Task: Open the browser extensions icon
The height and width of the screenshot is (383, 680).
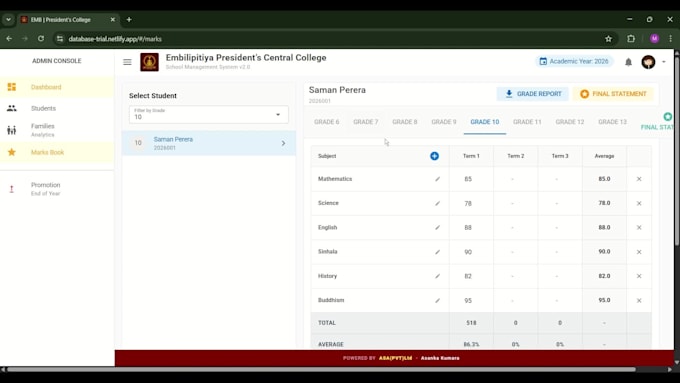Action: [x=631, y=39]
